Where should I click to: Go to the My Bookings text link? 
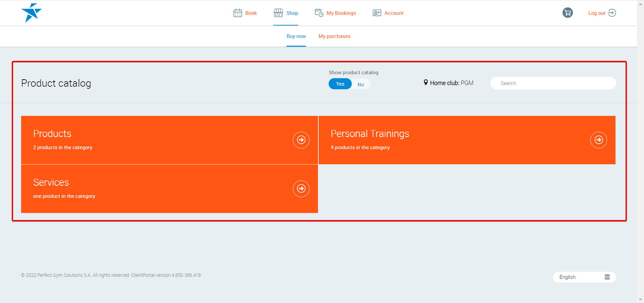(341, 13)
